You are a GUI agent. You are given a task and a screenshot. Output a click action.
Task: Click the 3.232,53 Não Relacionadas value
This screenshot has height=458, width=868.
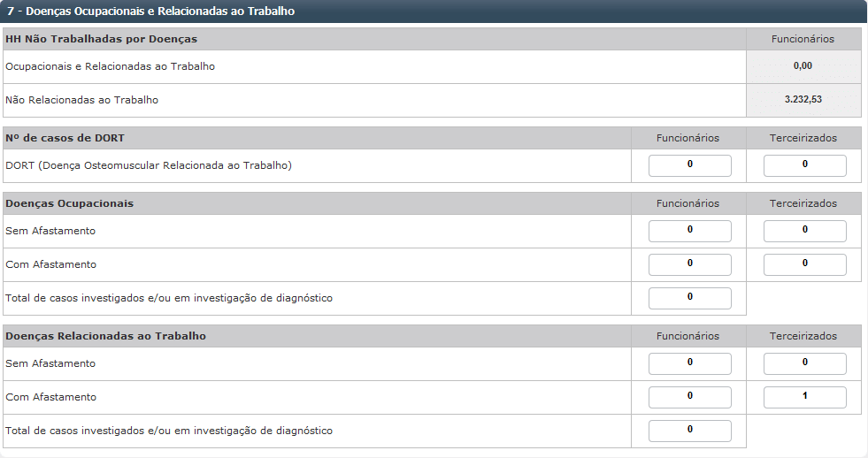click(803, 100)
